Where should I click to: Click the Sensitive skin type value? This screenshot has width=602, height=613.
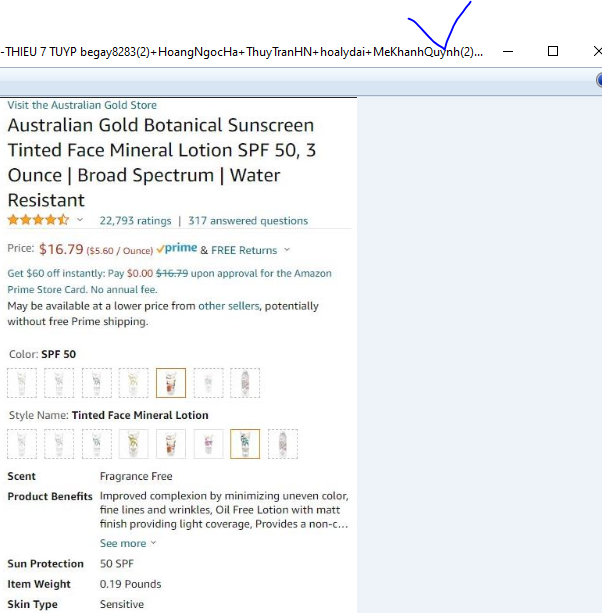pos(122,604)
